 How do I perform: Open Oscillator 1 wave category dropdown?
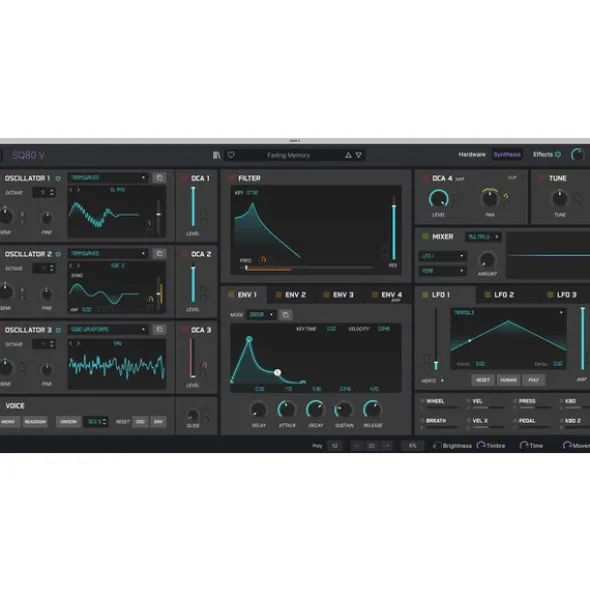108,178
